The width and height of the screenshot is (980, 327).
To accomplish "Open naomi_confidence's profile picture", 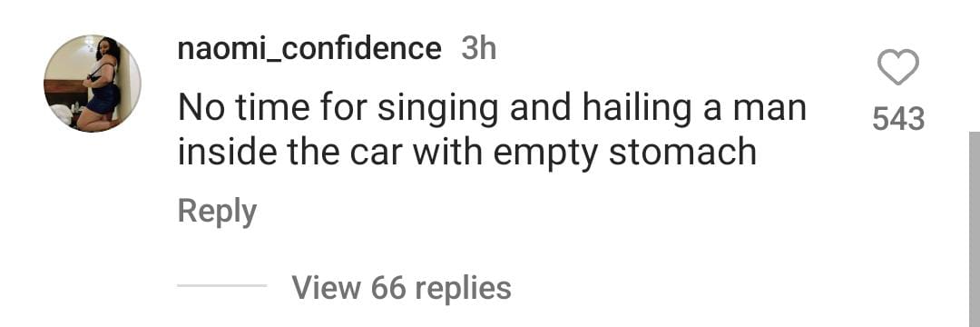I will pos(93,84).
